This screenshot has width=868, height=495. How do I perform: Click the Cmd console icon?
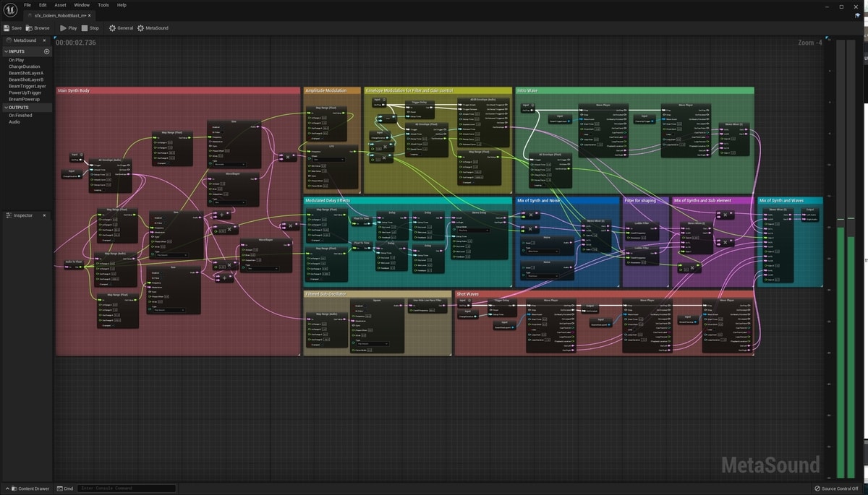pyautogui.click(x=60, y=488)
